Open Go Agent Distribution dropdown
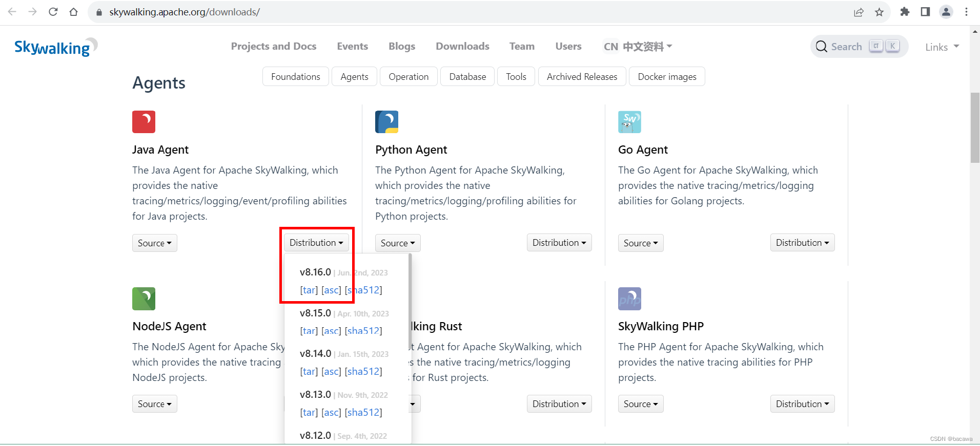 (x=802, y=243)
